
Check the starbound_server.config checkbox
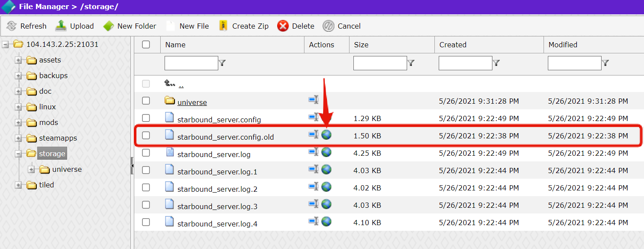[146, 118]
